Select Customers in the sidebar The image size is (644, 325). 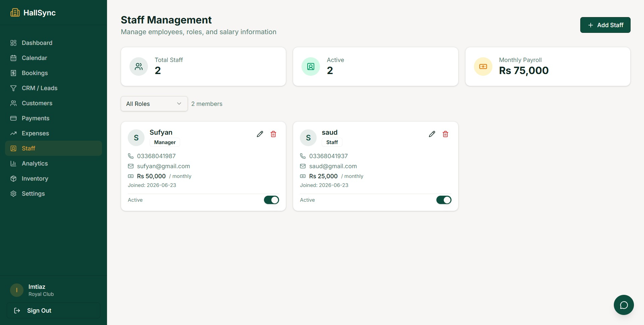click(53, 103)
